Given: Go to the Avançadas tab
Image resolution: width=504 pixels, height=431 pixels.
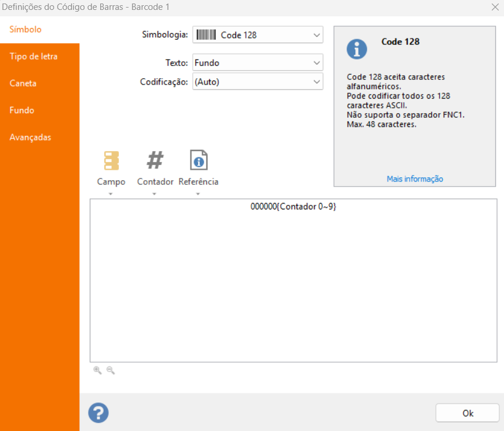Looking at the screenshot, I should click(30, 137).
